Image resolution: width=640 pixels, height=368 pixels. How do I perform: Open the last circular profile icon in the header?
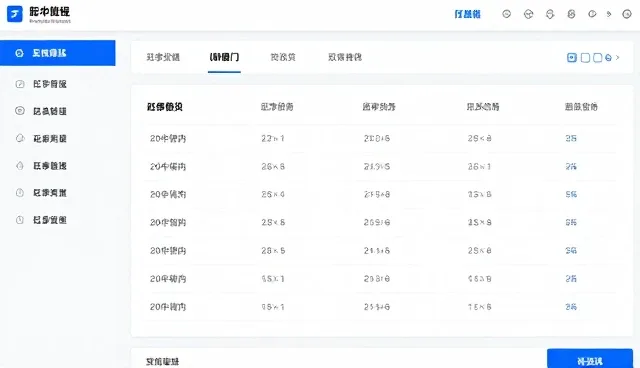627,14
